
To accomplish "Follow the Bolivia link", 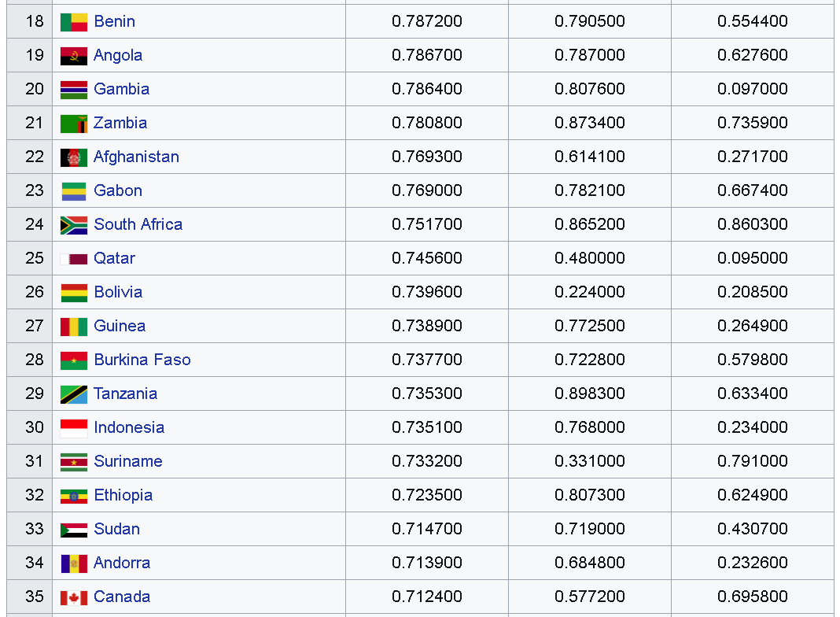I will point(118,292).
